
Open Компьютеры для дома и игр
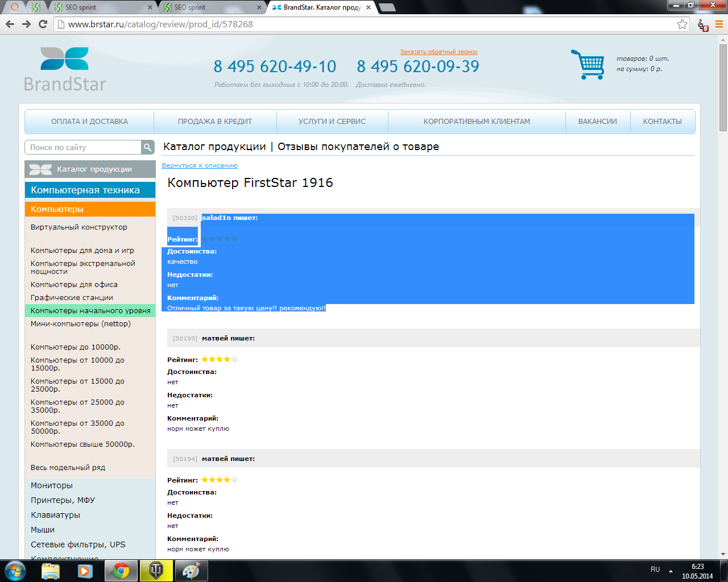82,250
